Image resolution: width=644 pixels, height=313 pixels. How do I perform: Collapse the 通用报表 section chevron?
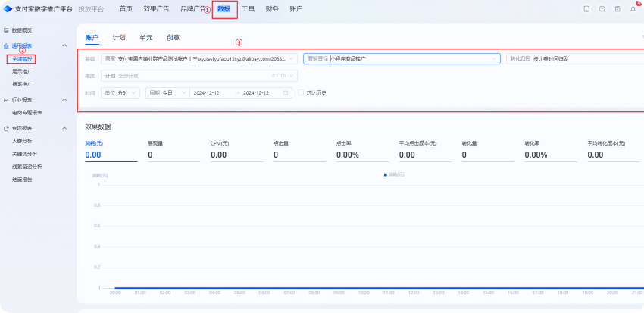[64, 45]
